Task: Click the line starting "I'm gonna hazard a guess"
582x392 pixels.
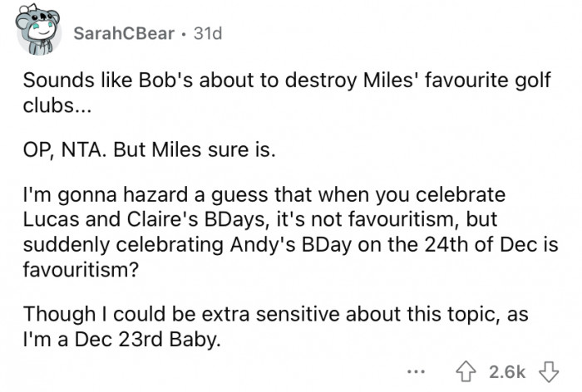Action: click(264, 196)
